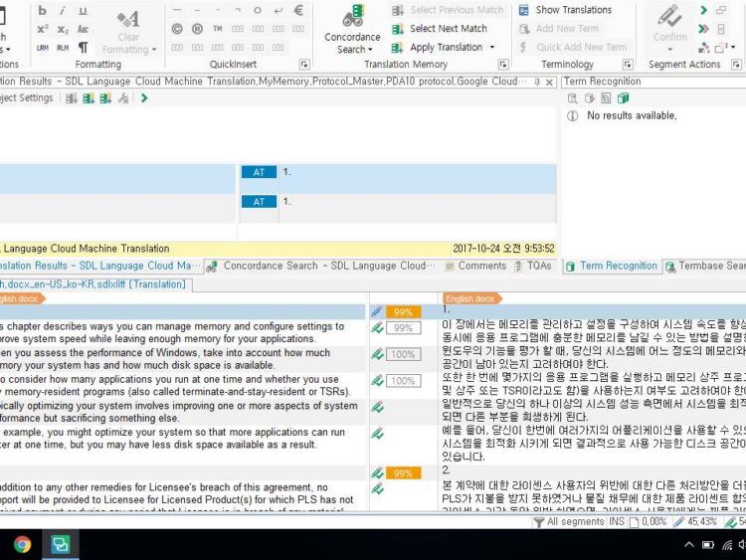
Task: Apply subscript formatting
Action: click(63, 29)
